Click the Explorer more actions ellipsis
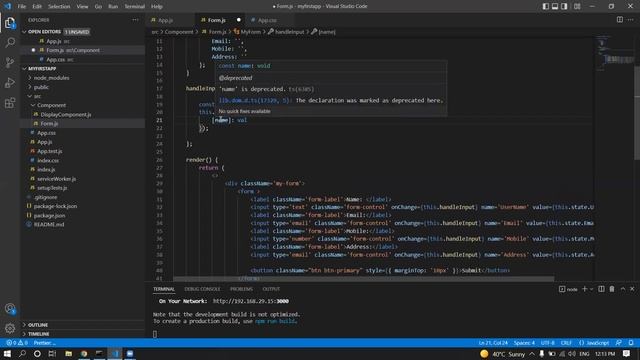 point(135,20)
